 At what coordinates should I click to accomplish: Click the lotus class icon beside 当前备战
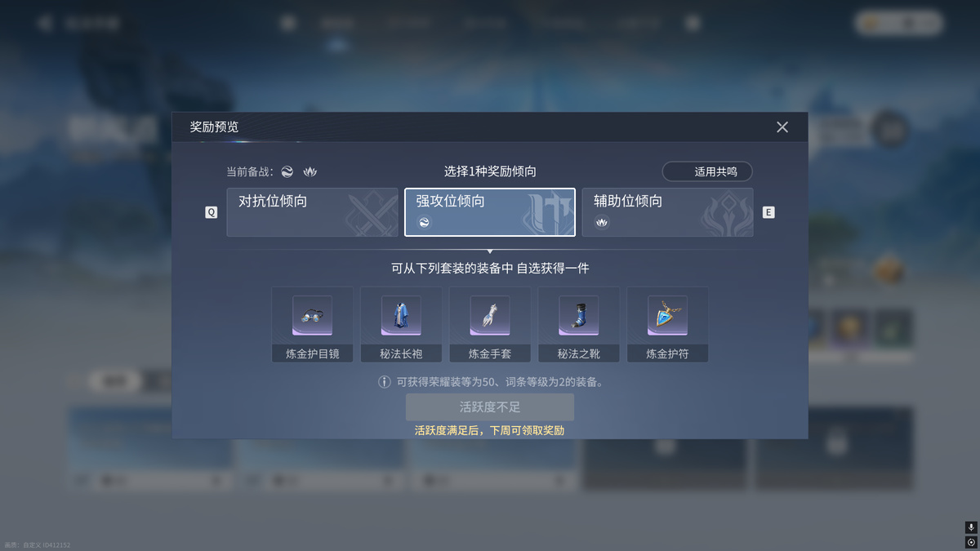(x=310, y=171)
